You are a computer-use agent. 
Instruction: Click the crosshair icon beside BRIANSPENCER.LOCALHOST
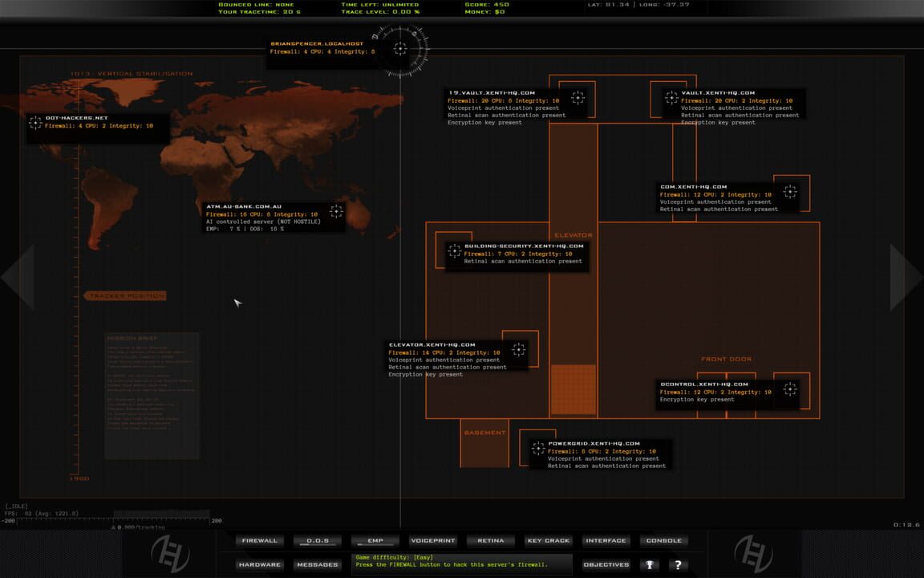[x=399, y=50]
